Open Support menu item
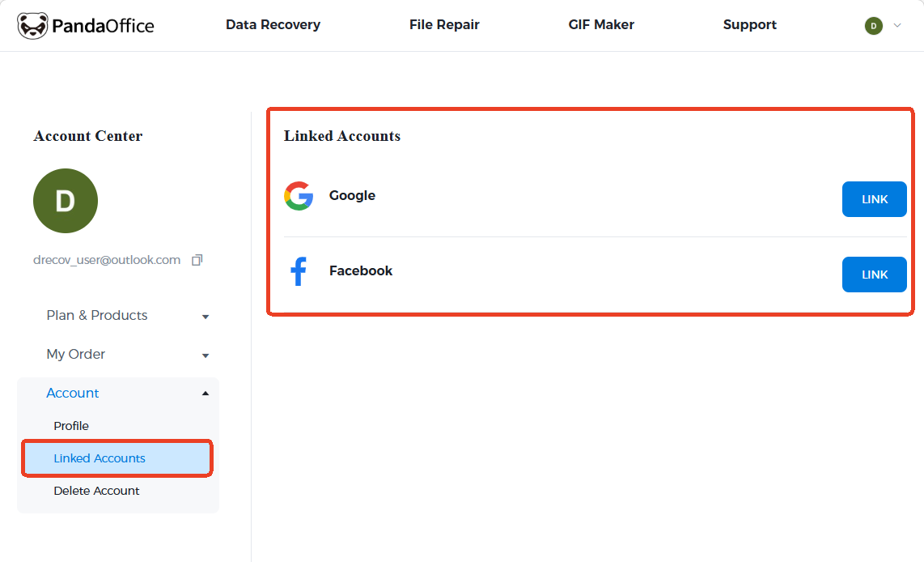924x562 pixels. [749, 25]
